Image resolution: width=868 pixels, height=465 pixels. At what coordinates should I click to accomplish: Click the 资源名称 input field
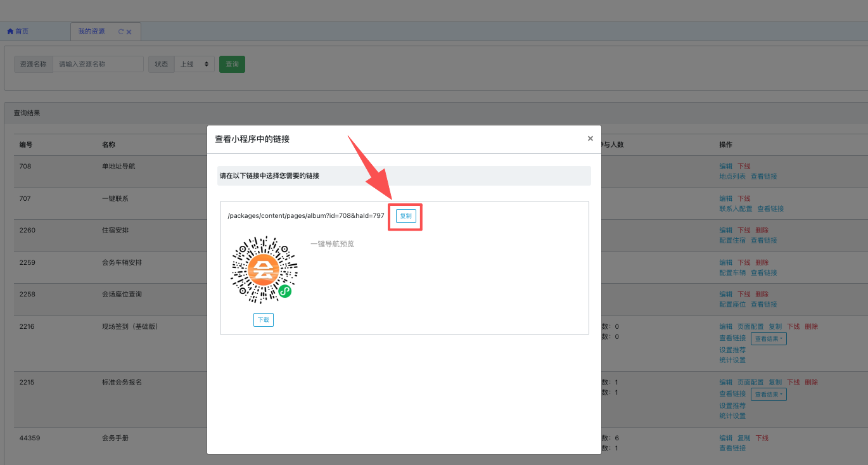(98, 64)
